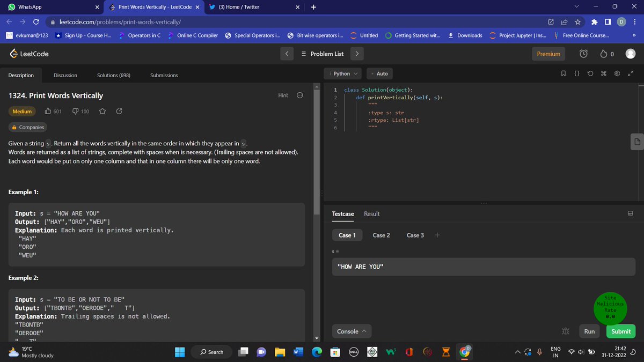Open the keyboard shortcuts command icon
This screenshot has height=362, width=644.
point(603,73)
